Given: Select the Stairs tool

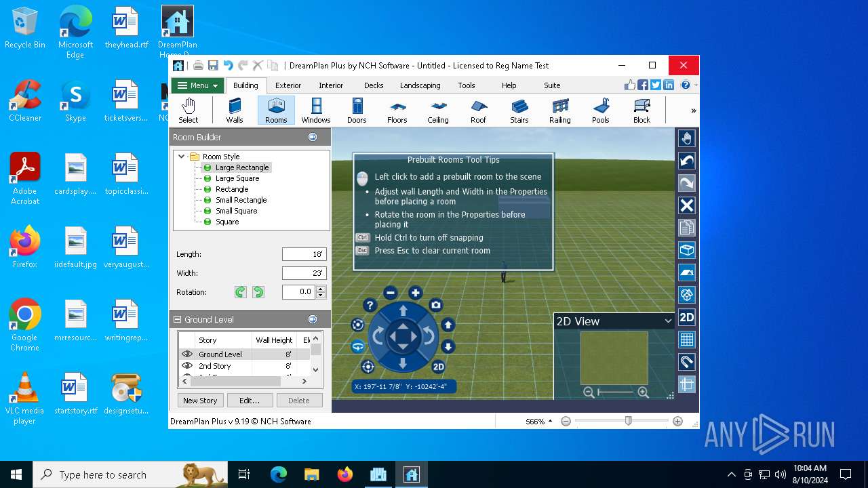Looking at the screenshot, I should [x=519, y=110].
